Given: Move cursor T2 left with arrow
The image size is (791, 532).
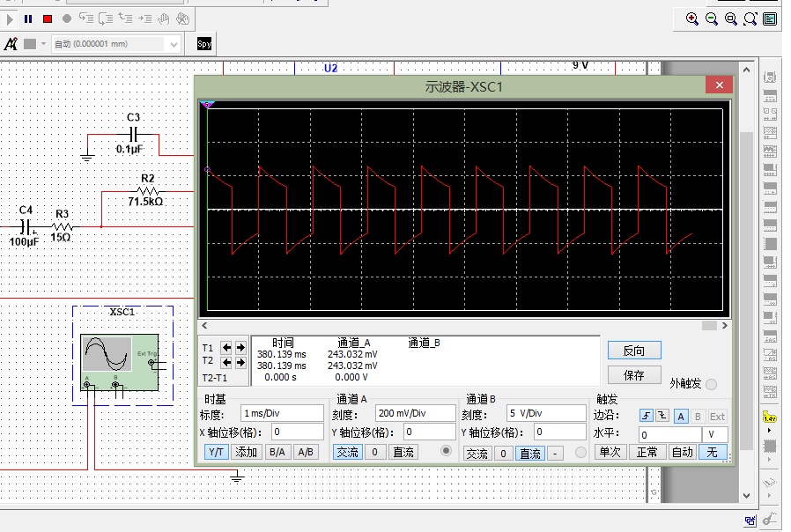Looking at the screenshot, I should [226, 362].
